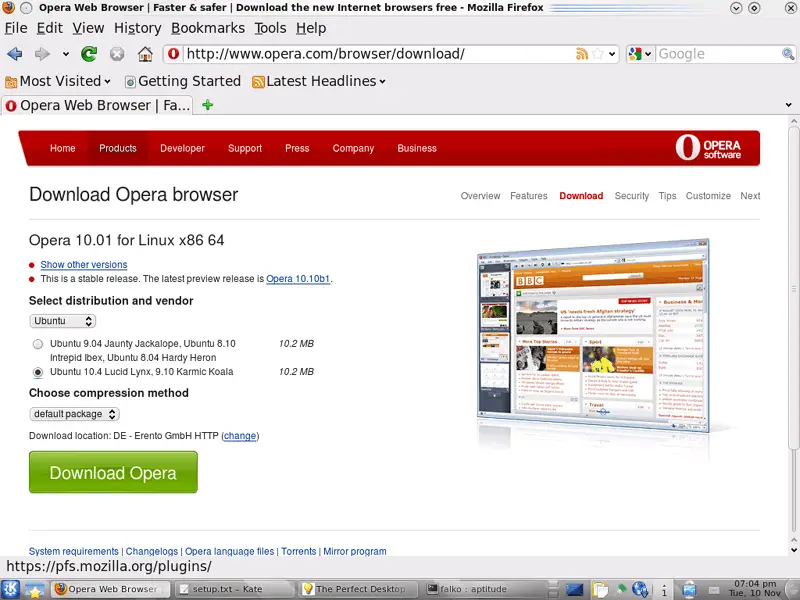Open the File menu
Image resolution: width=800 pixels, height=600 pixels.
(16, 28)
